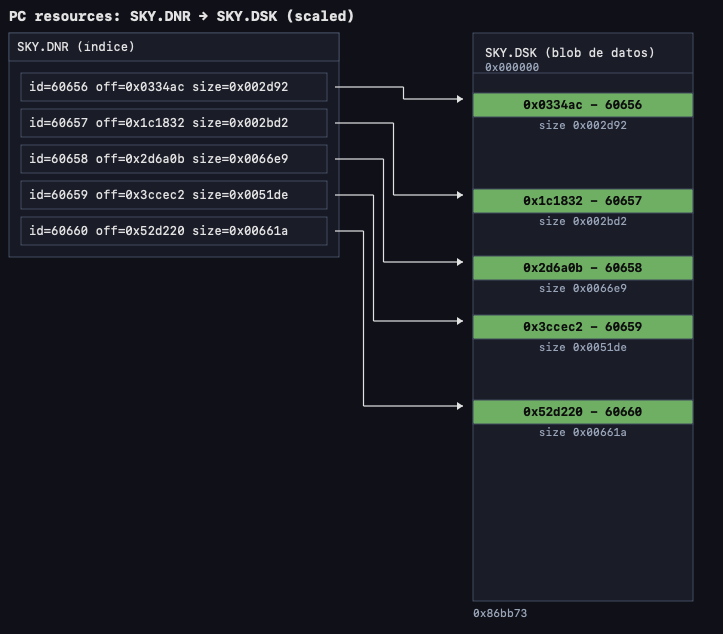The image size is (723, 634).
Task: Click the SKY.DSK (blob de datos) header
Action: coord(569,53)
